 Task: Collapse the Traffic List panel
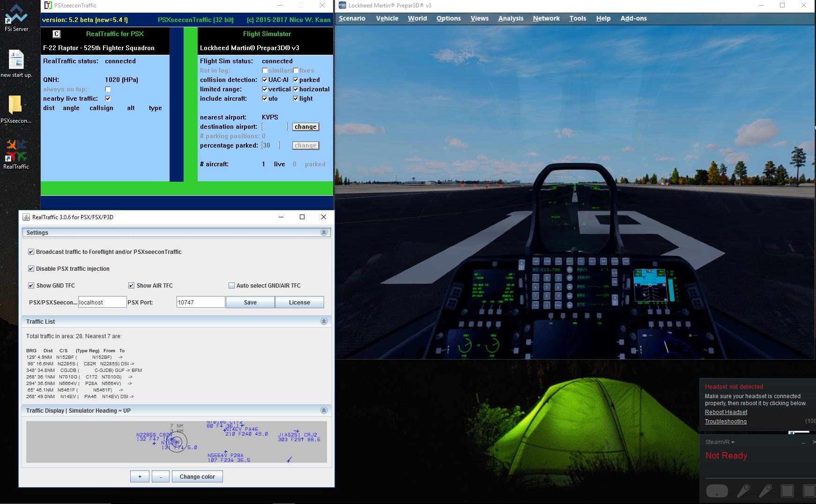tap(324, 322)
